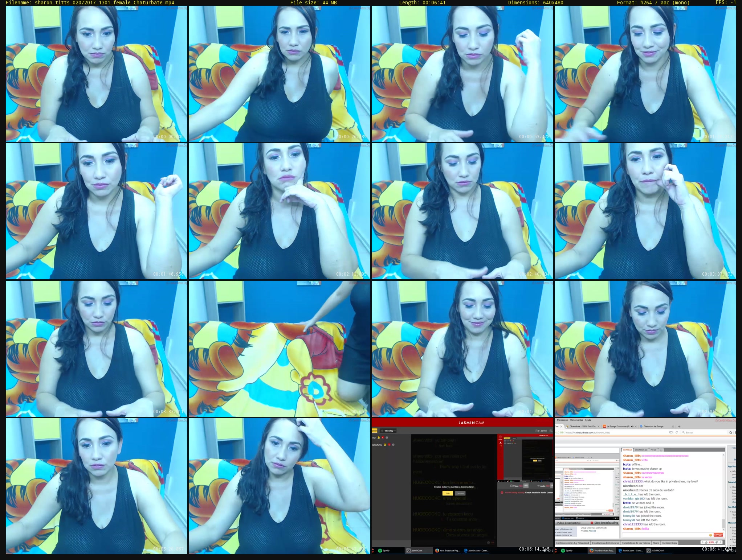The height and width of the screenshot is (560, 742).
Task: Open the Herramientas menu
Action: point(576,420)
